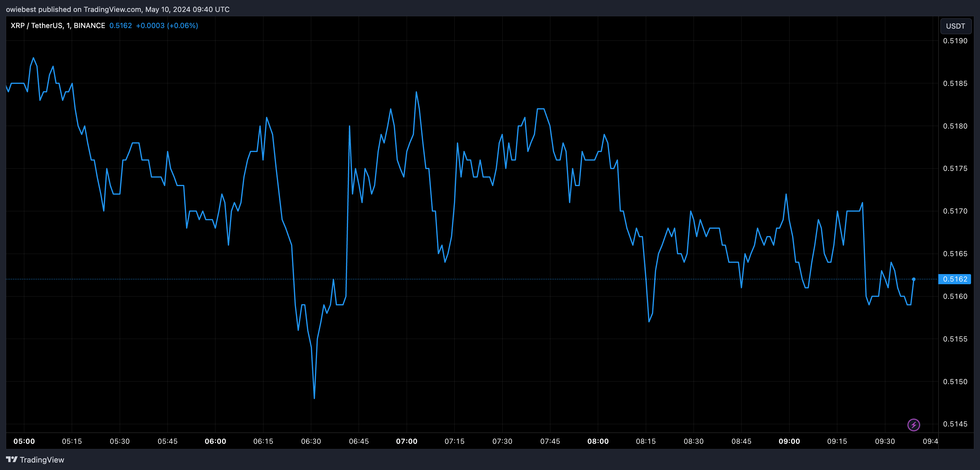Open the USDT currency selector
The height and width of the screenshot is (470, 980).
point(955,26)
